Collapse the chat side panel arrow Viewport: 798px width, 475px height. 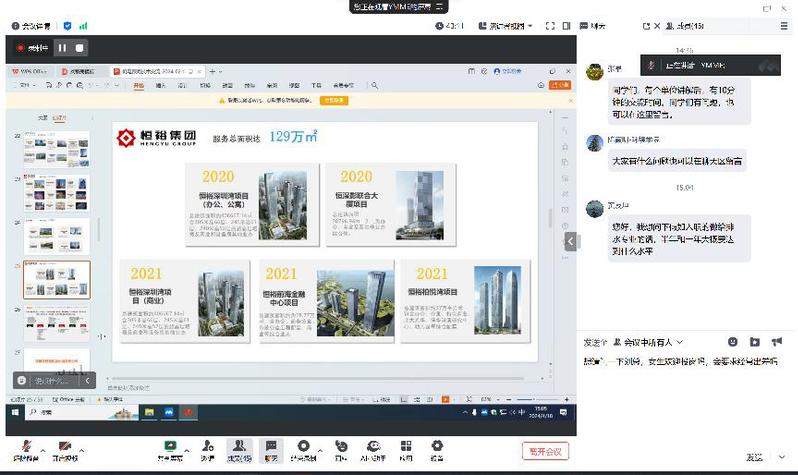(x=571, y=241)
